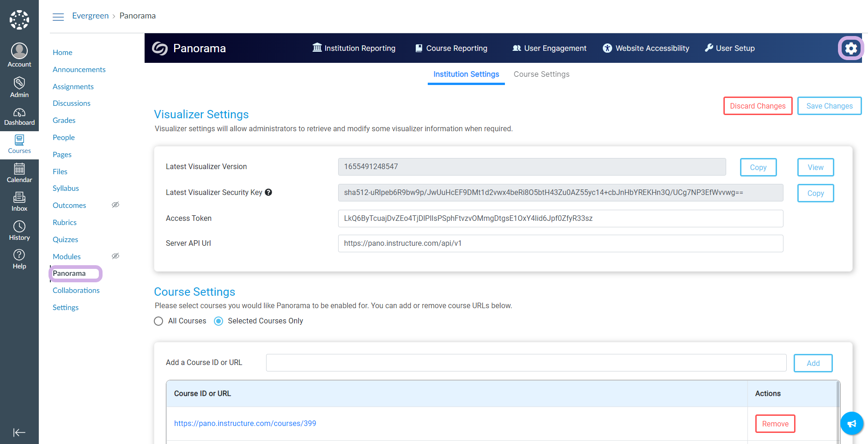
Task: Copy the Visualizer Security Key
Action: point(815,193)
